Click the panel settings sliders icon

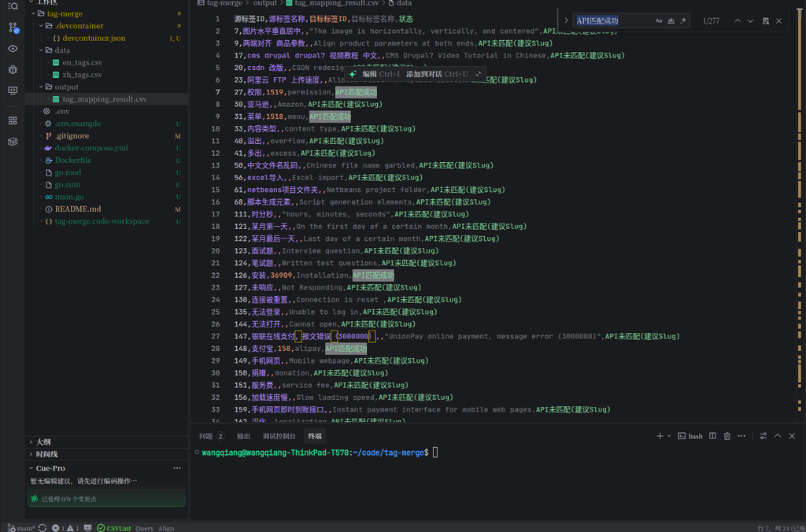[763, 436]
